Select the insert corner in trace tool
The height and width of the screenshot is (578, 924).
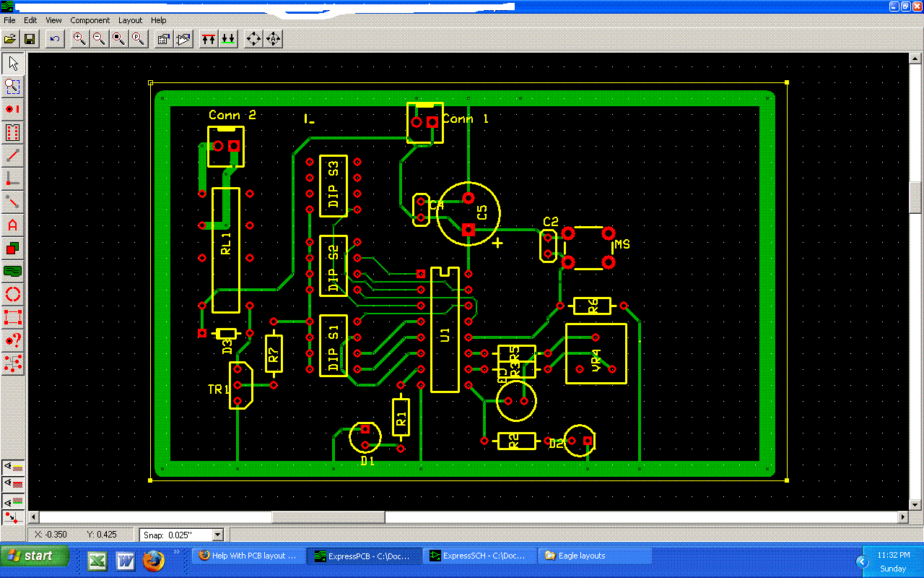[13, 178]
